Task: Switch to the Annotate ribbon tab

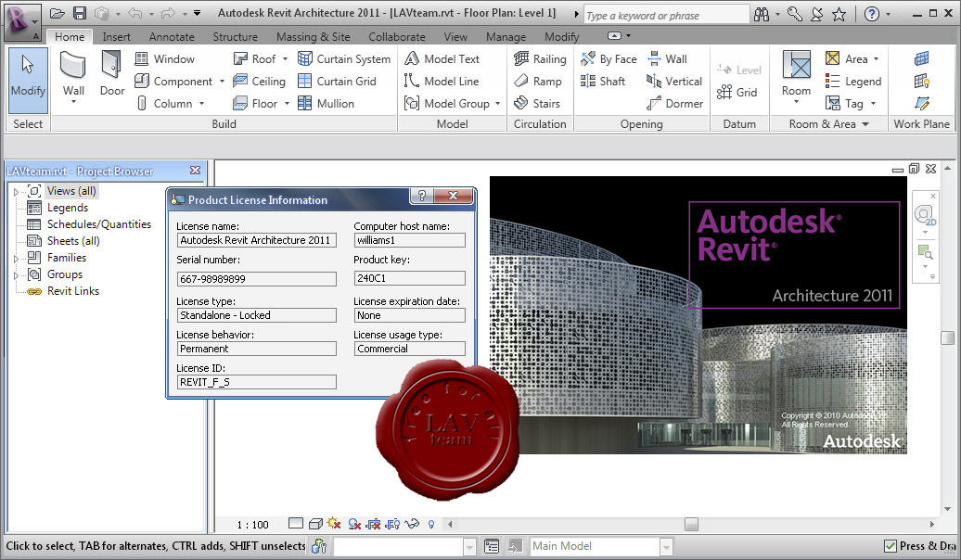Action: (x=172, y=37)
